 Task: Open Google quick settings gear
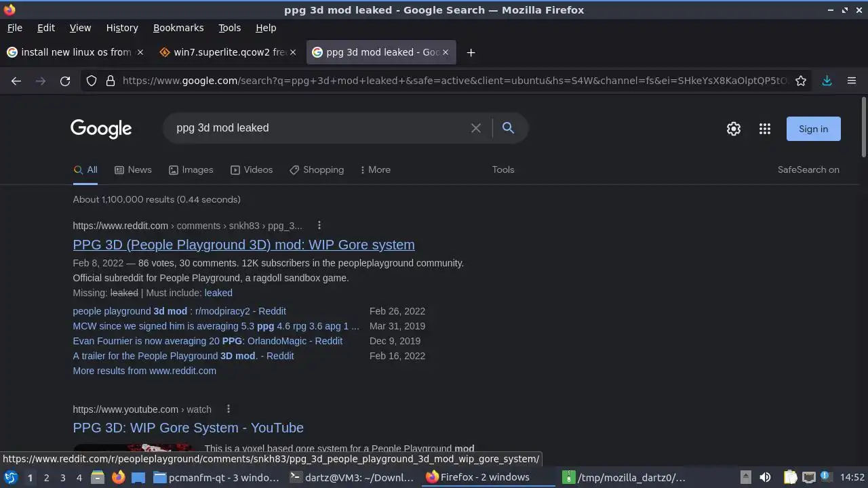(734, 129)
